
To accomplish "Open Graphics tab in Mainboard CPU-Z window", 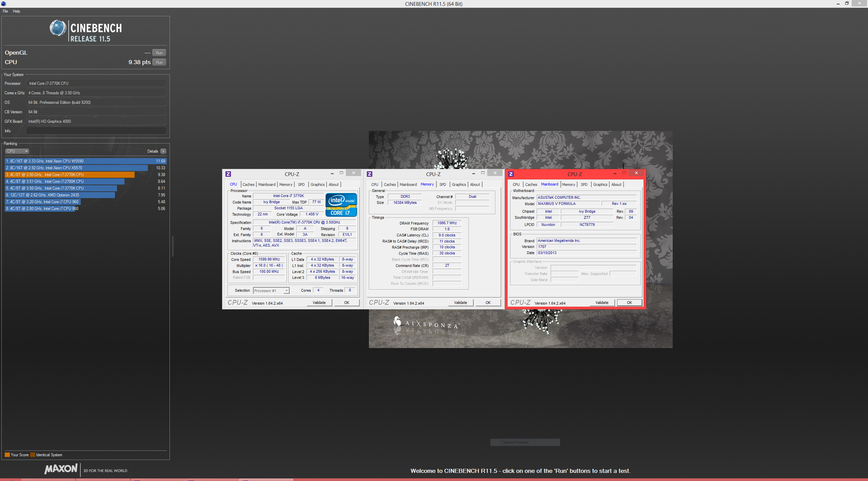I will tap(600, 185).
